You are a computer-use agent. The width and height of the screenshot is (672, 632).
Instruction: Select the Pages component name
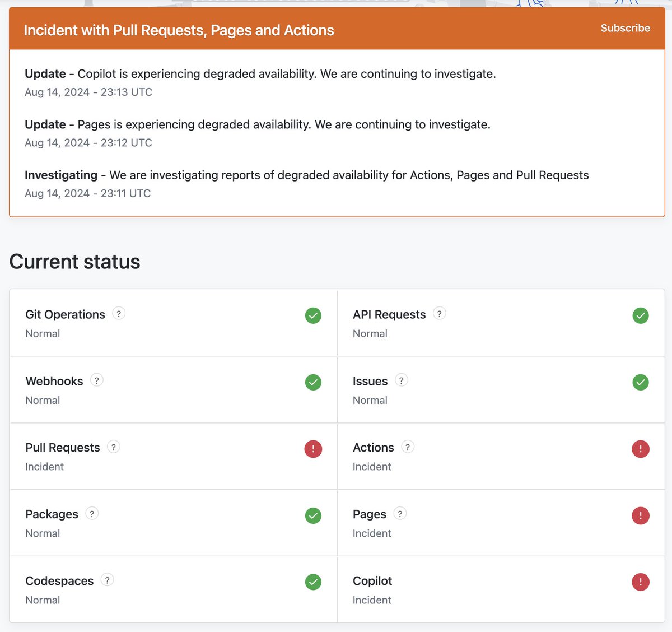pyautogui.click(x=370, y=514)
